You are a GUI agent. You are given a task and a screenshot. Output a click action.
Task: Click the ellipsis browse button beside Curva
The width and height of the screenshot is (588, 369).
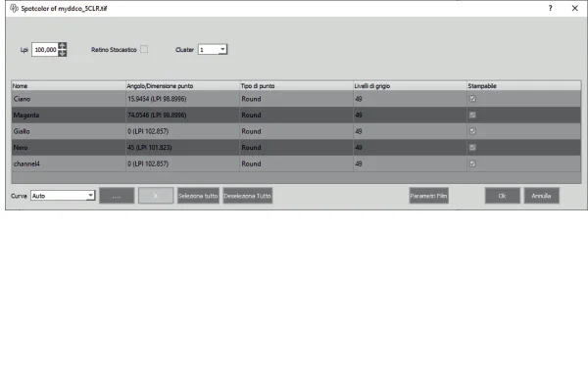pos(117,196)
